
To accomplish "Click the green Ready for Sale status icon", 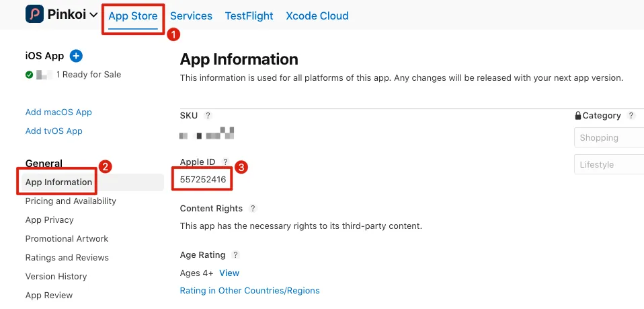I will point(29,75).
